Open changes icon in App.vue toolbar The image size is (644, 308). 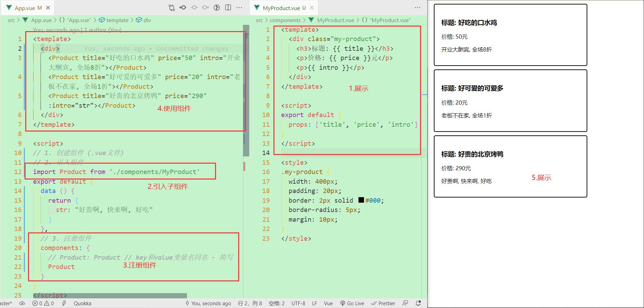172,8
